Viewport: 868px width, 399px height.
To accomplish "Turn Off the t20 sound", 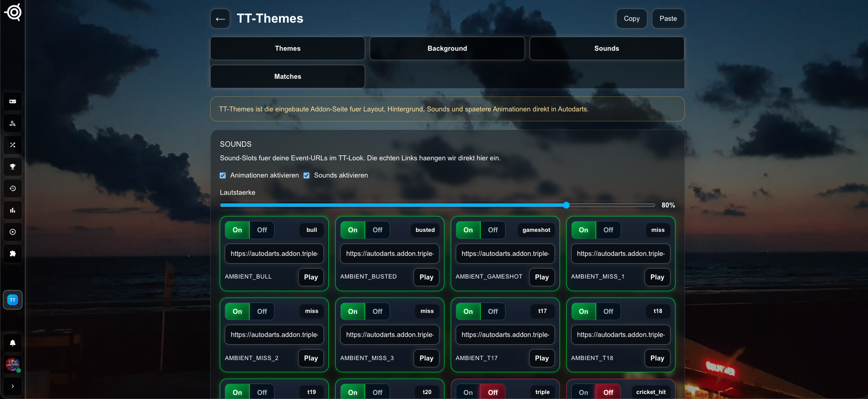I will coord(377,392).
